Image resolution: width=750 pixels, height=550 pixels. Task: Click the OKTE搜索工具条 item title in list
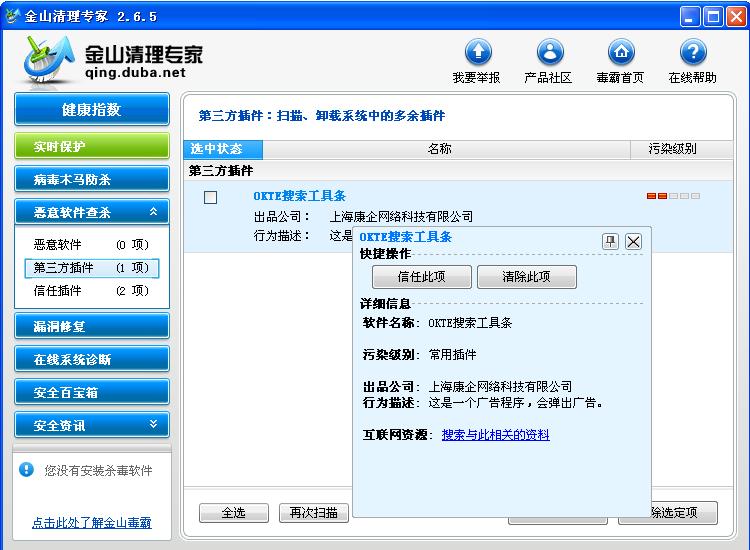pyautogui.click(x=299, y=196)
